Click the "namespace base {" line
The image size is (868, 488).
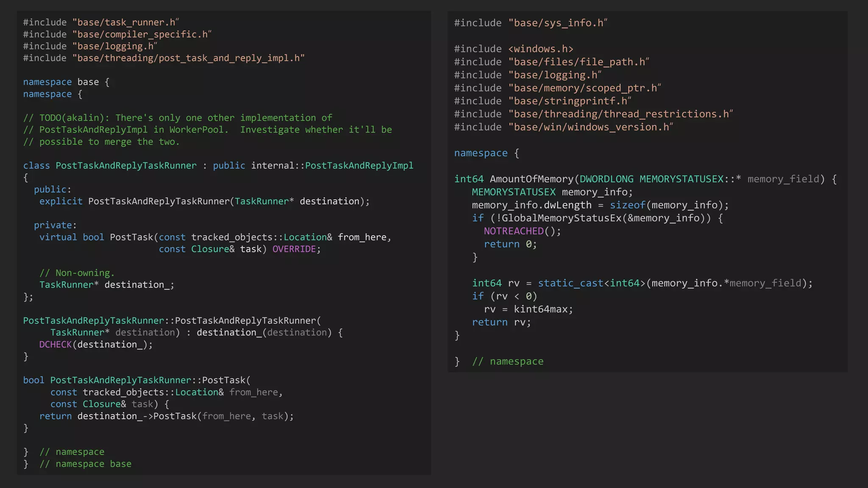click(x=66, y=82)
